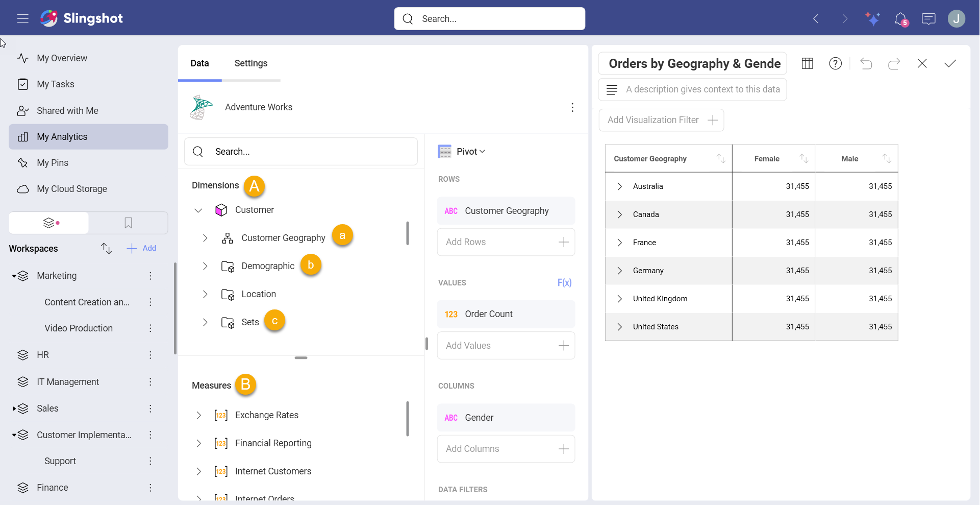This screenshot has width=980, height=505.
Task: Open the help question-mark icon
Action: (835, 63)
